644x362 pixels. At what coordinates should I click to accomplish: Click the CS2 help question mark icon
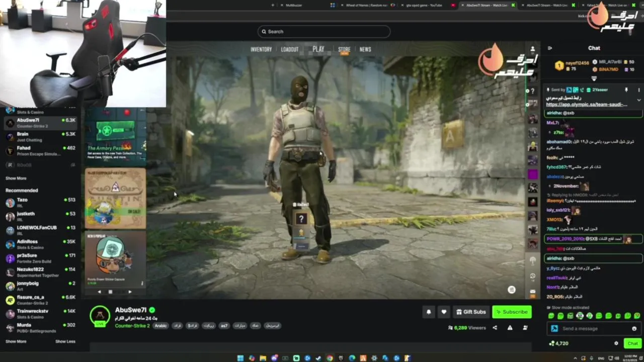click(x=533, y=91)
